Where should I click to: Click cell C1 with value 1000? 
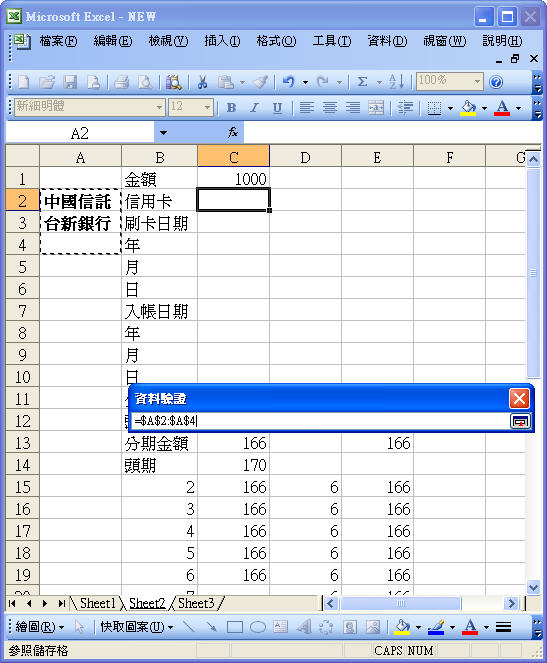[233, 179]
